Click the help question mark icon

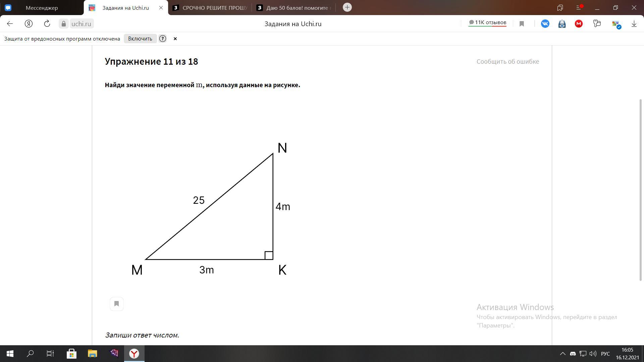163,39
